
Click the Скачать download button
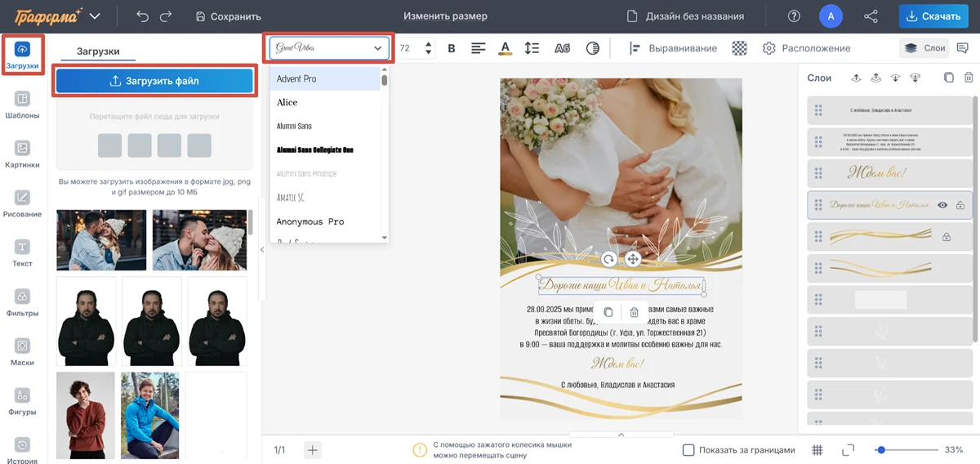pos(933,16)
